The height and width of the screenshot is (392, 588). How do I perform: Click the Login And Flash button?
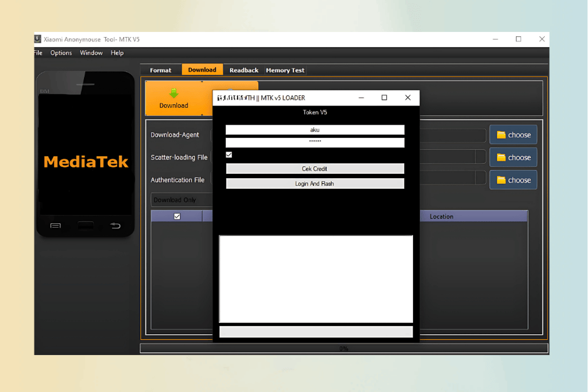click(315, 183)
